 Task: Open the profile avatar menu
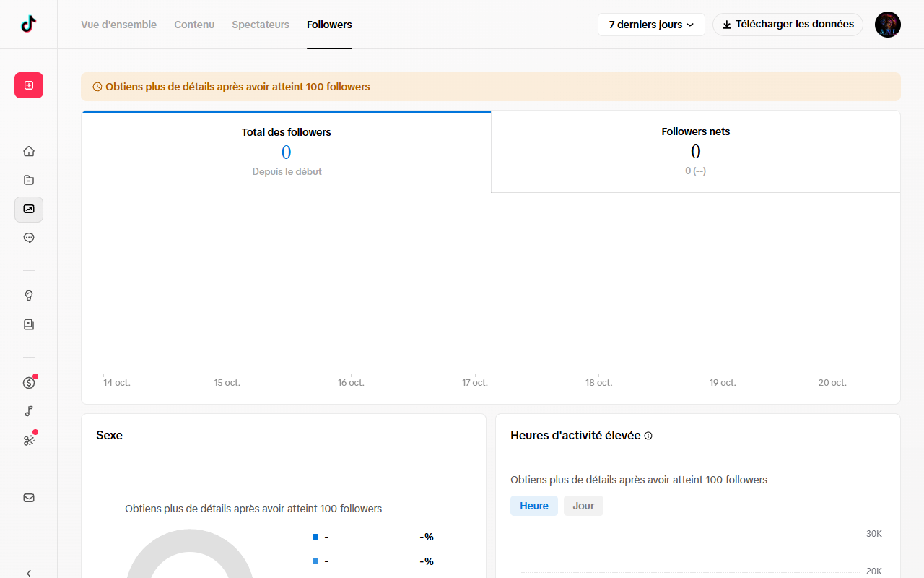tap(888, 25)
